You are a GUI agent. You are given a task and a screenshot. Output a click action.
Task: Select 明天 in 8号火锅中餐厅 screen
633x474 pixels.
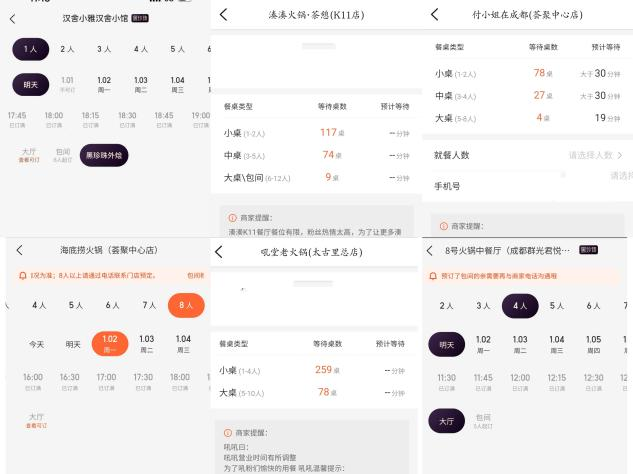446,345
